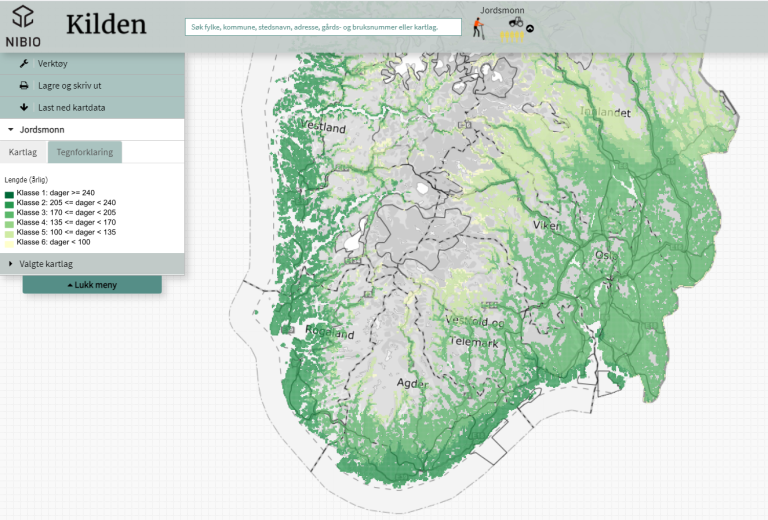768x520 pixels.
Task: Focus the place and address search field
Action: tap(323, 27)
